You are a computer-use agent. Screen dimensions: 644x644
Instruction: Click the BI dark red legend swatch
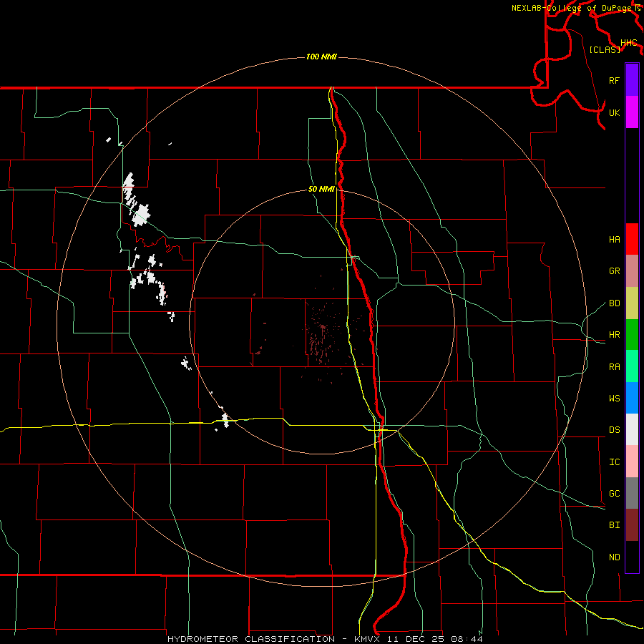(632, 525)
